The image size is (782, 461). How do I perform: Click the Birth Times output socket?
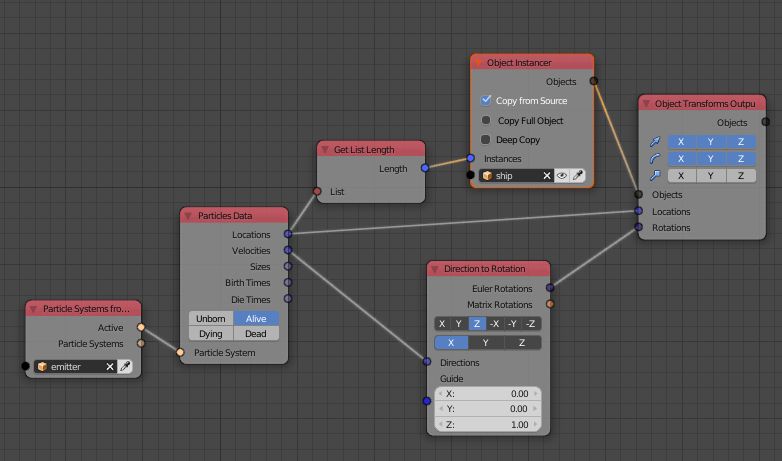click(x=288, y=282)
